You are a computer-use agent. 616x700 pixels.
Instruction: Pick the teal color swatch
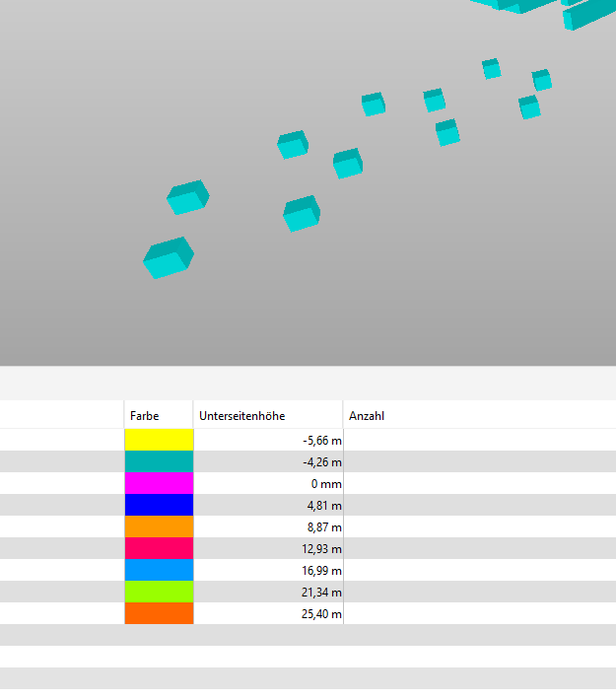(159, 461)
